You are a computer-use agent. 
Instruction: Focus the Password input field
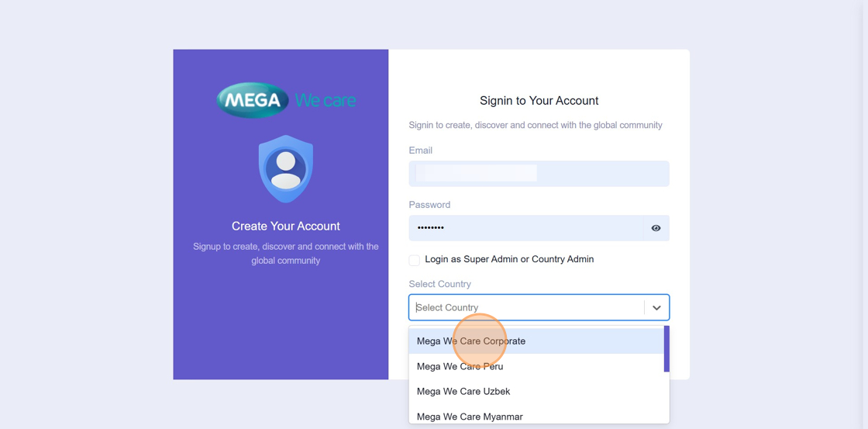tap(525, 228)
